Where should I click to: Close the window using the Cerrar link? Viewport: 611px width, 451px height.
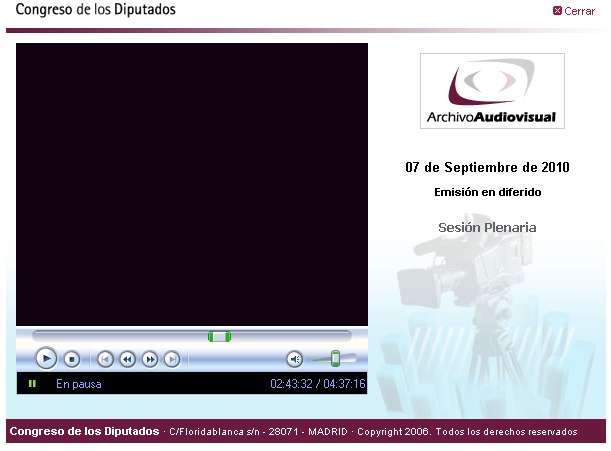[574, 11]
